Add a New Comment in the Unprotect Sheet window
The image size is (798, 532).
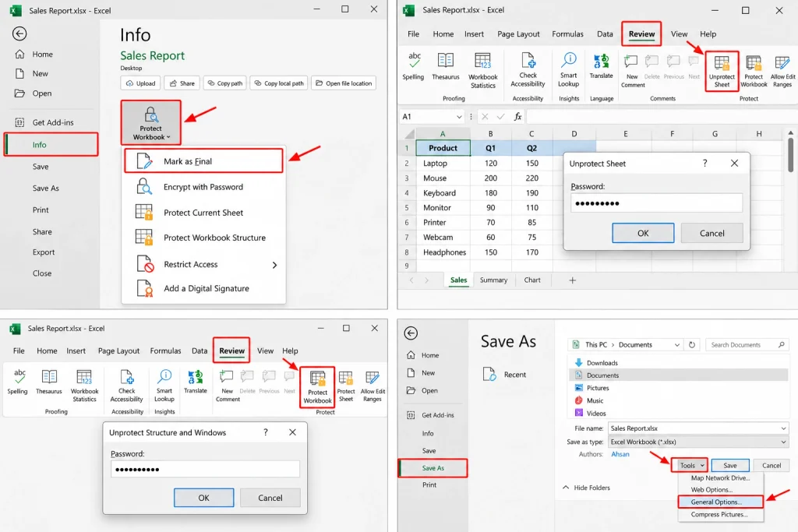click(x=632, y=71)
